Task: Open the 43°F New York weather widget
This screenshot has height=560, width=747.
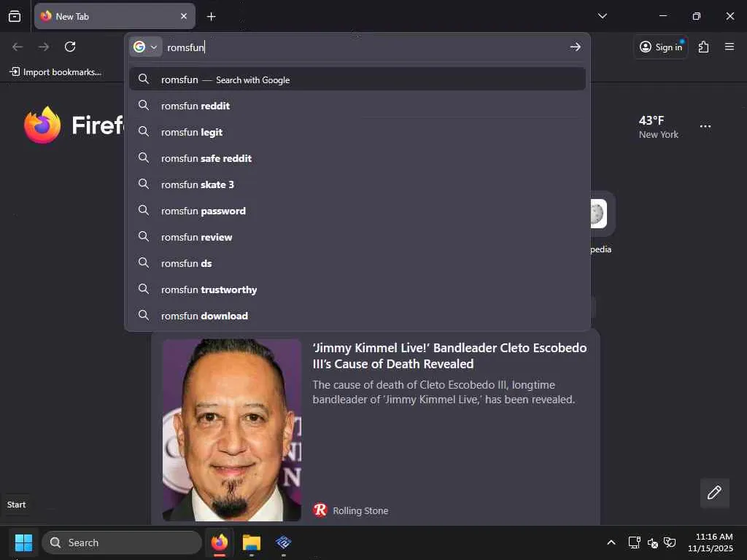Action: point(659,127)
